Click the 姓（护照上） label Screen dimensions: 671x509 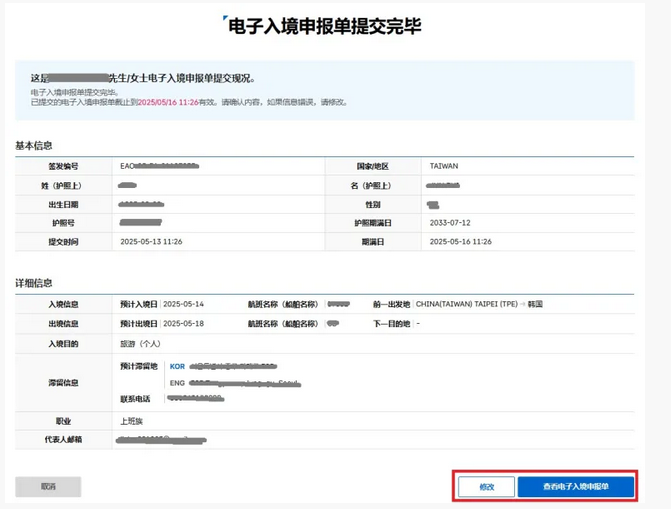[x=61, y=186]
